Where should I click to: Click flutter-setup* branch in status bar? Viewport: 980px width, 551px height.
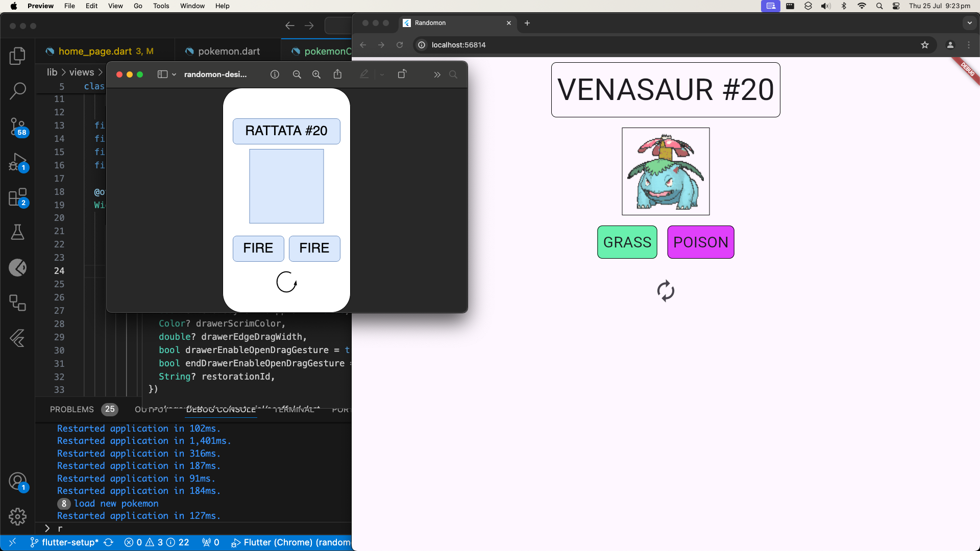[64, 542]
